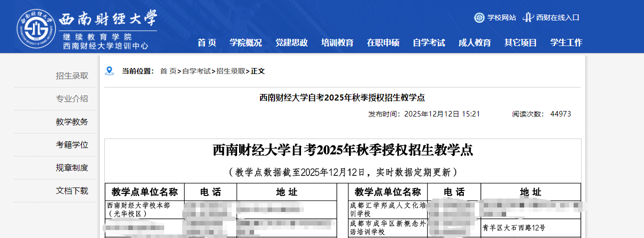Open the 在职申硕 navigation item

coord(383,43)
